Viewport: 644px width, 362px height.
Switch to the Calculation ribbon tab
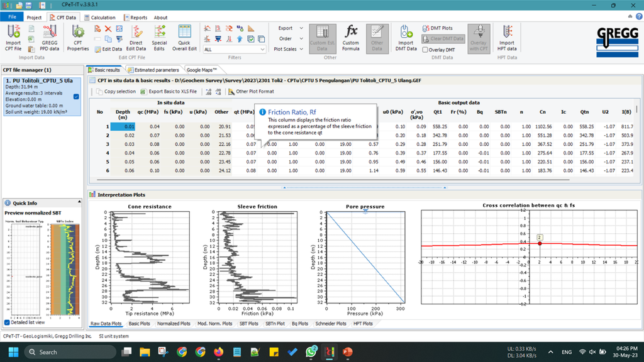click(99, 17)
